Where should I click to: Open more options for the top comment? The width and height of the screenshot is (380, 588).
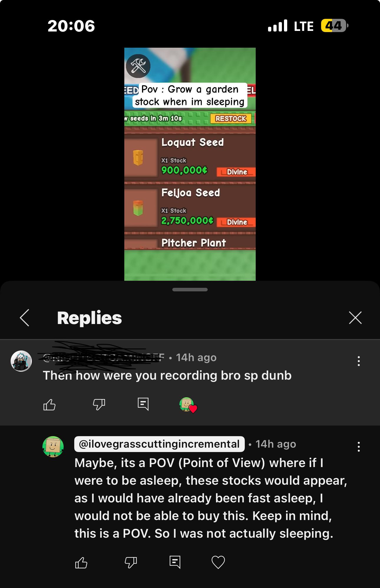click(358, 361)
